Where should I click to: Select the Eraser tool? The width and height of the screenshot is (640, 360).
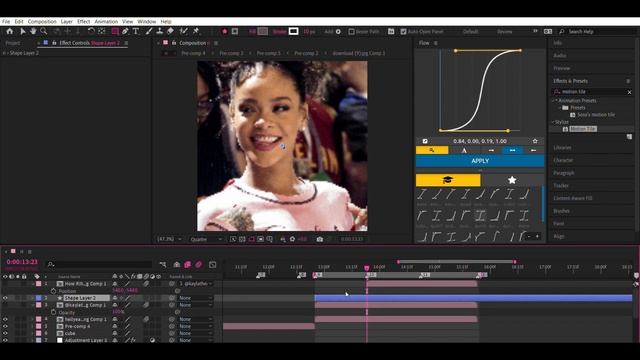coord(170,31)
